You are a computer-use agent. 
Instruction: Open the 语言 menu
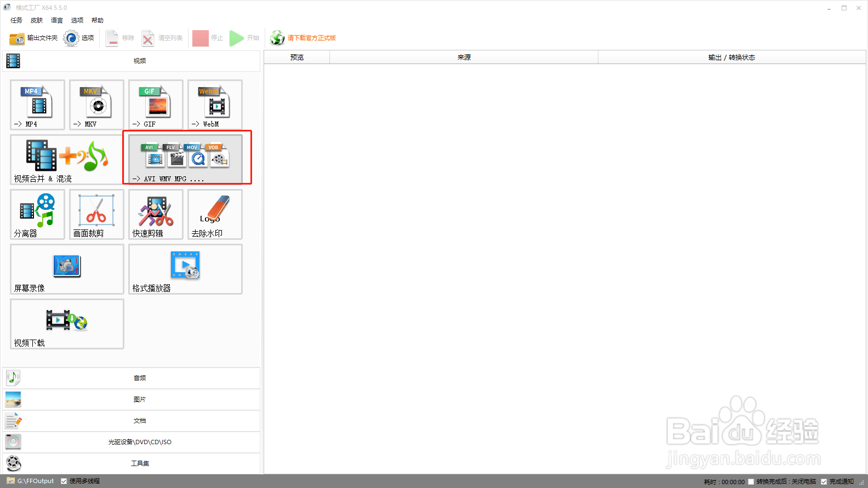(x=57, y=20)
